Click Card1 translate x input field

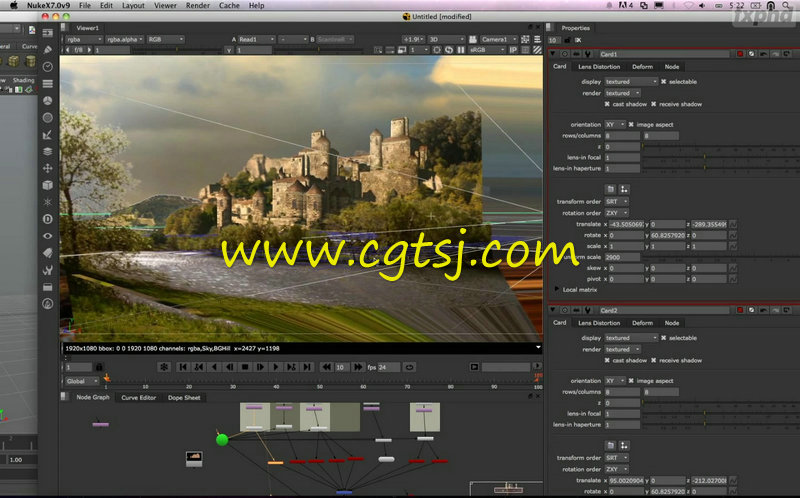(x=627, y=225)
